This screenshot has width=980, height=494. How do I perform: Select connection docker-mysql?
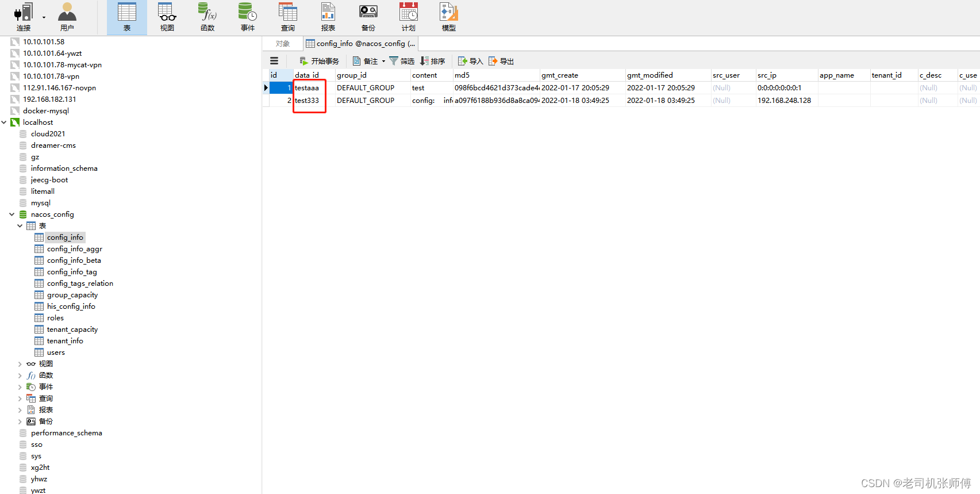pyautogui.click(x=46, y=110)
